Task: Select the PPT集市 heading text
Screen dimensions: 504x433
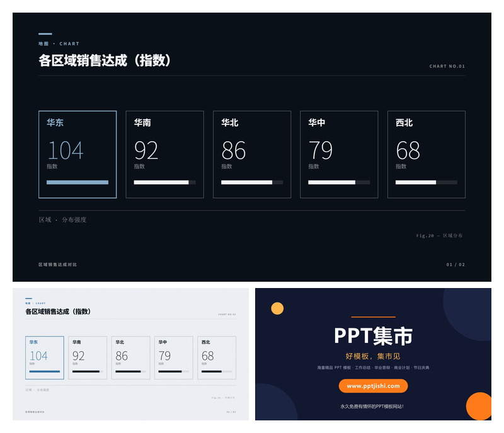Action: click(373, 336)
